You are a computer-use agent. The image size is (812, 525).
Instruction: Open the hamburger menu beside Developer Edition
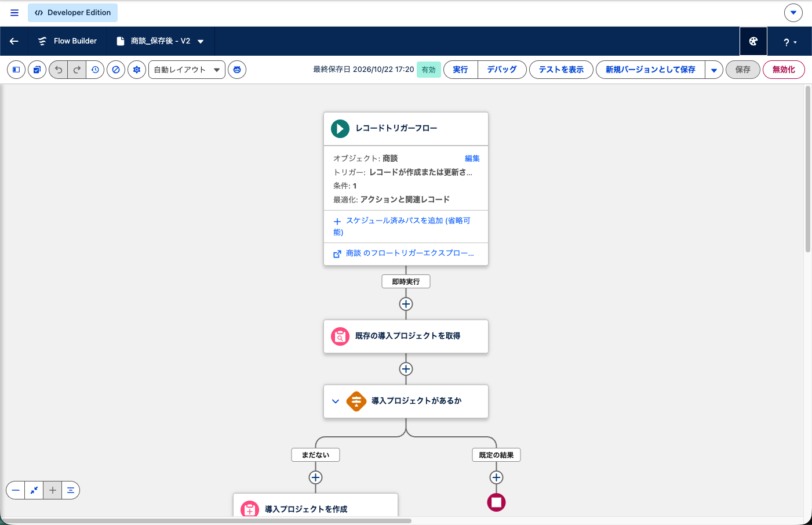point(14,12)
